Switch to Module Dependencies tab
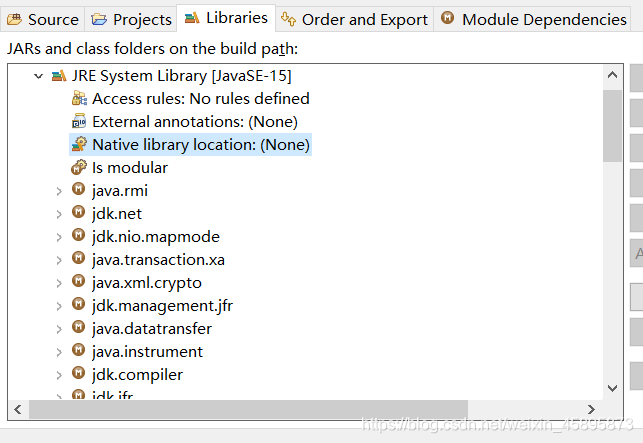Viewport: 643px width, 443px height. (x=532, y=19)
